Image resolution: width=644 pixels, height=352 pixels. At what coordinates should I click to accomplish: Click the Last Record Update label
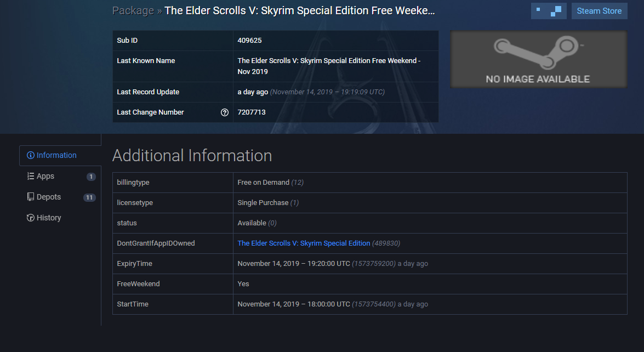[148, 92]
